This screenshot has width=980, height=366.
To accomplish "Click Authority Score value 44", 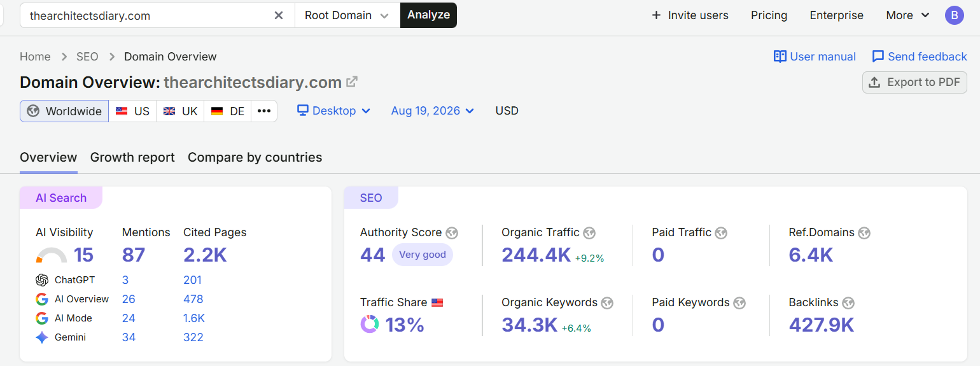I will tap(372, 255).
